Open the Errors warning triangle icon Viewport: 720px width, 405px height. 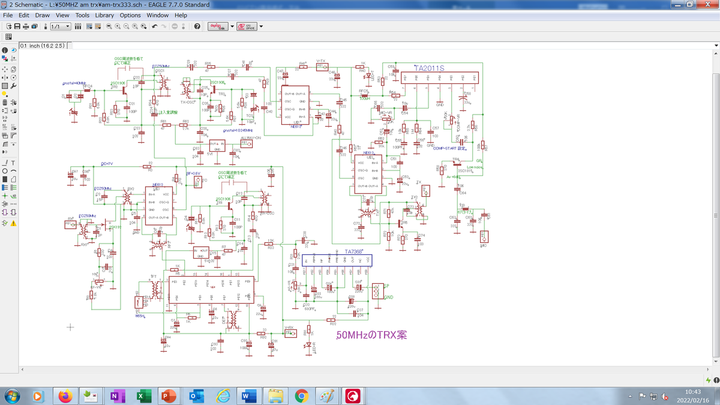[13, 221]
